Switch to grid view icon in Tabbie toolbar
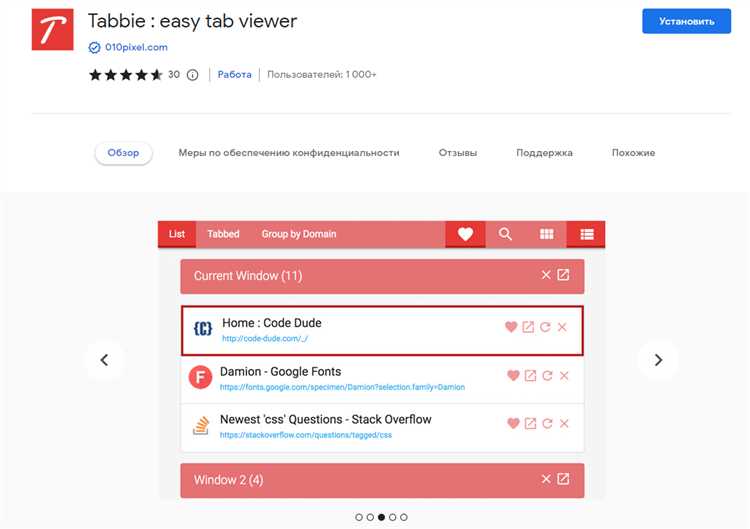 pyautogui.click(x=546, y=234)
